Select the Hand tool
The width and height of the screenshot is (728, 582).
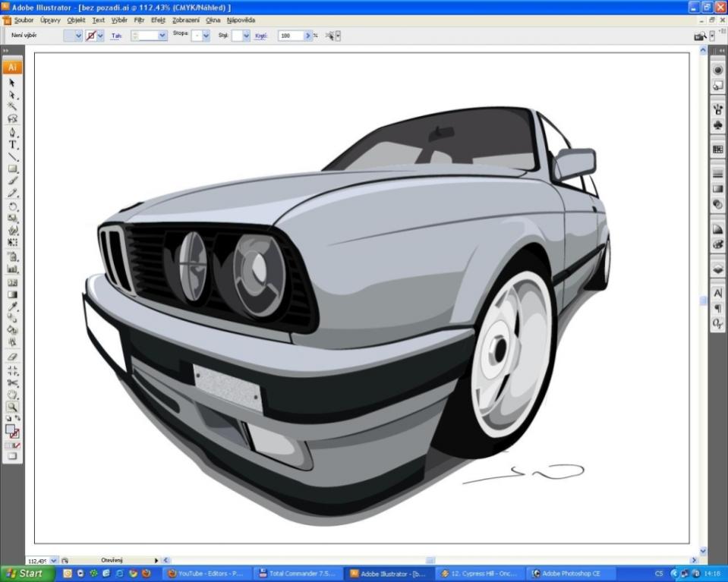click(12, 395)
